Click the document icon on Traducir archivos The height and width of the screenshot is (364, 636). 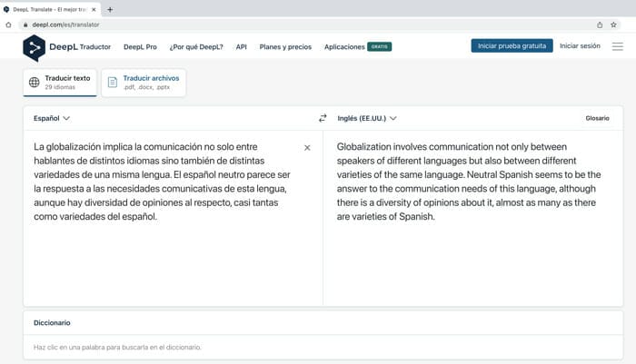(x=113, y=83)
